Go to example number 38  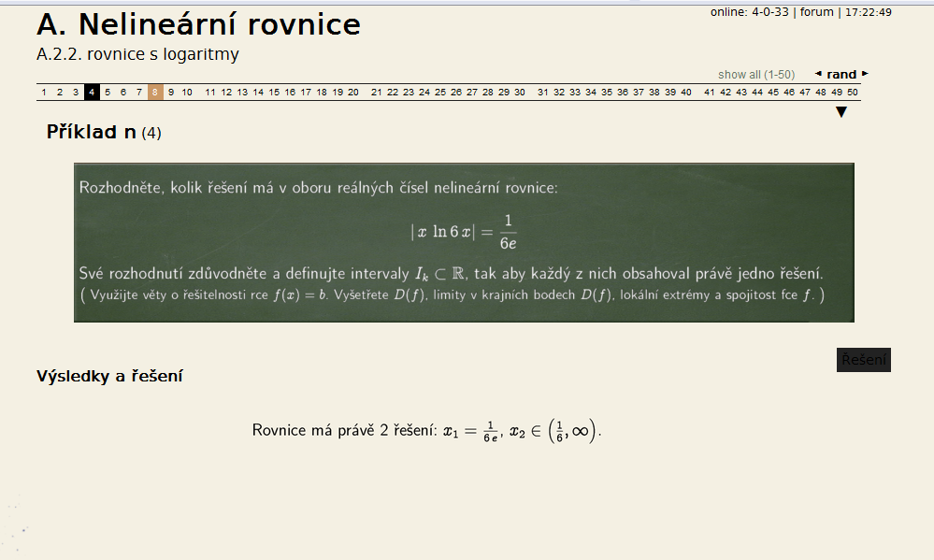654,92
